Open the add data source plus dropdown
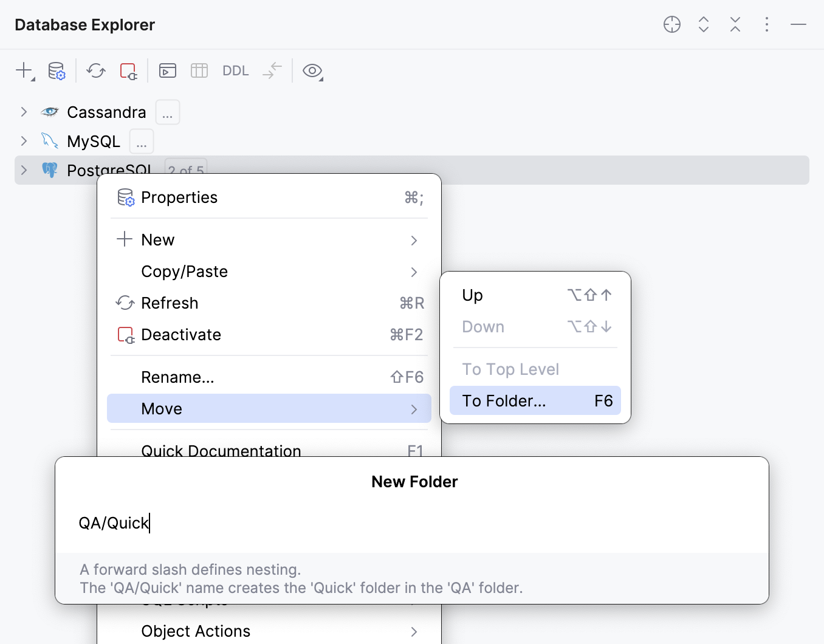Screen dimensions: 824x644 pos(23,70)
